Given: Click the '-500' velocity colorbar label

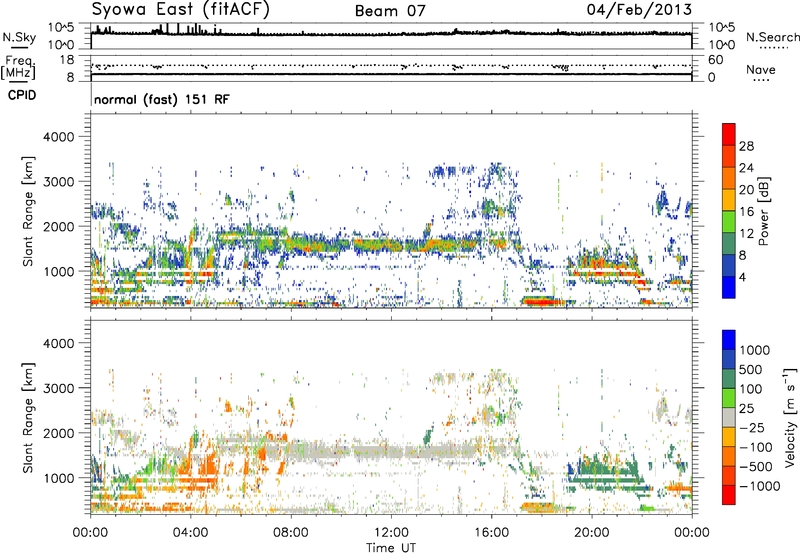Looking at the screenshot, I should 755,467.
